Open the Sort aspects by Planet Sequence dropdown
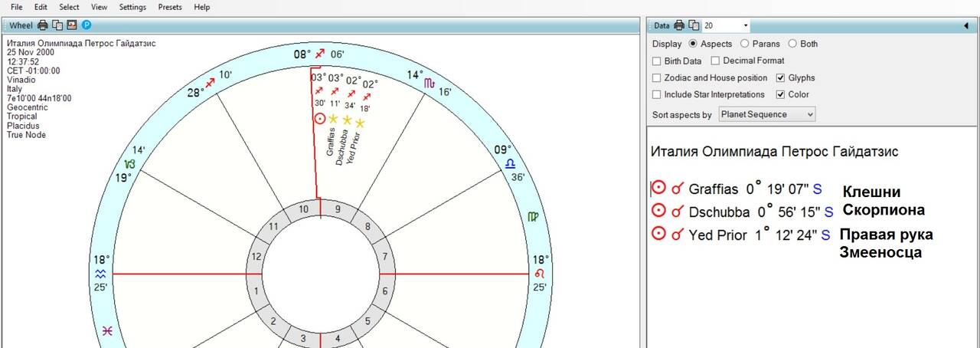 click(x=767, y=114)
